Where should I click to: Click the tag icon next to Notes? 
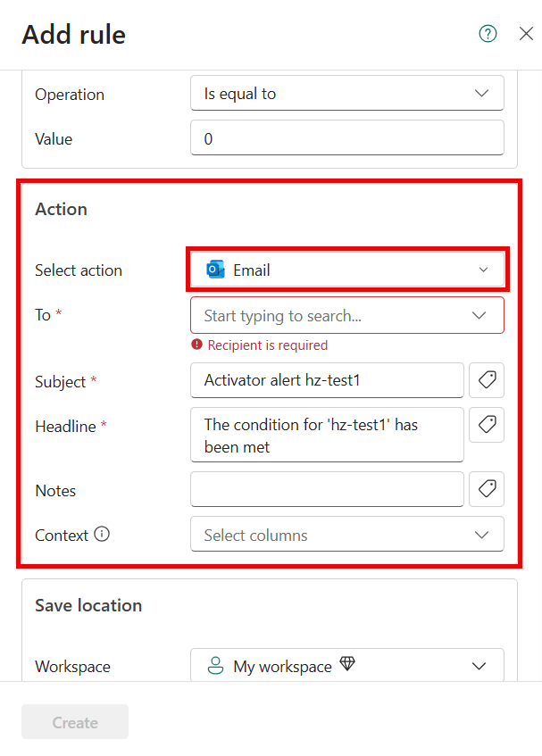tap(487, 489)
